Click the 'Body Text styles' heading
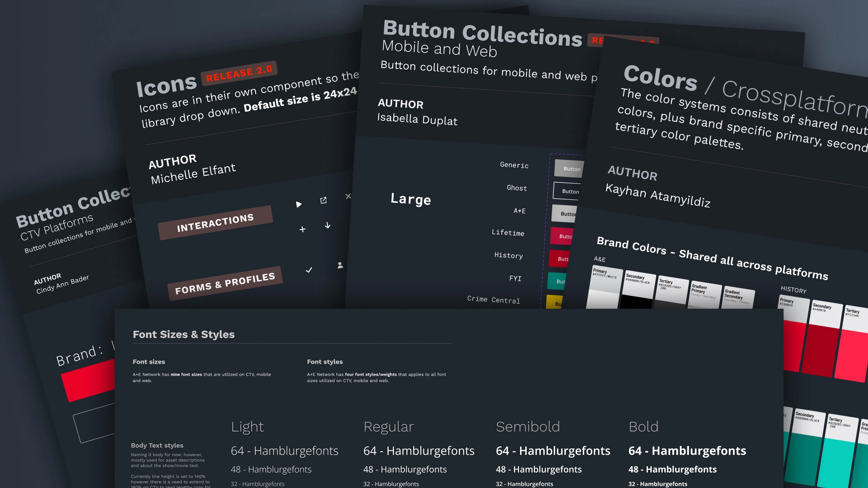Screen dimensions: 868x488 157,445
